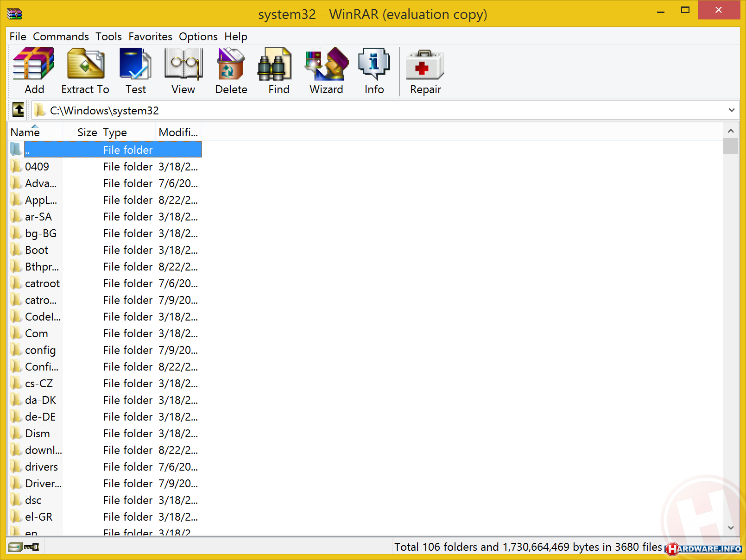This screenshot has height=560, width=746.
Task: Click the drive and key status icon
Action: click(23, 547)
